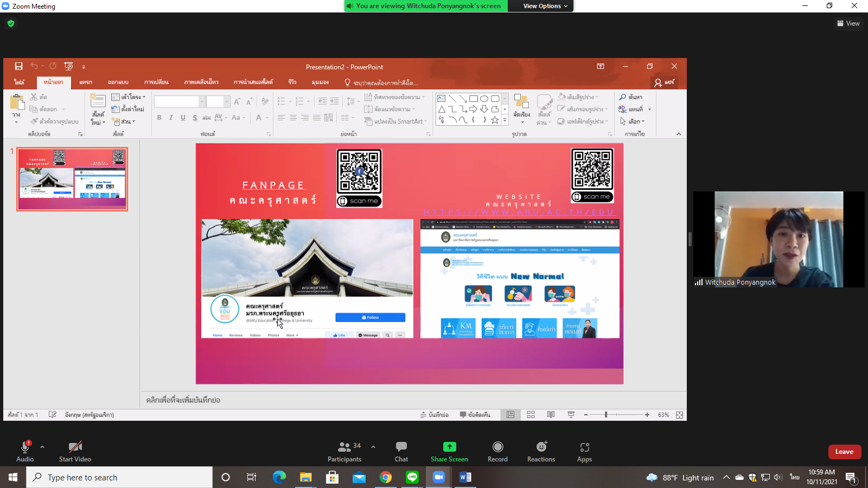Switch to the Animations ribbon tab
The width and height of the screenshot is (868, 488).
coord(201,82)
